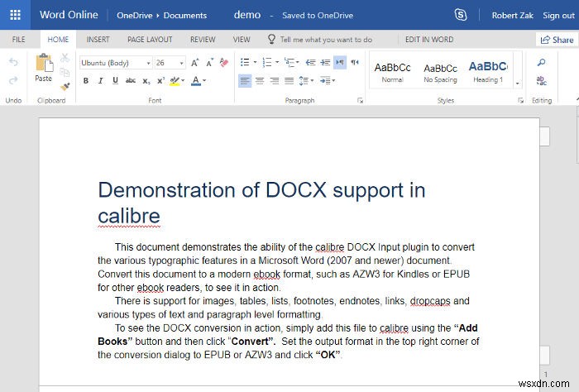Switch to the HOME tab

(x=58, y=40)
